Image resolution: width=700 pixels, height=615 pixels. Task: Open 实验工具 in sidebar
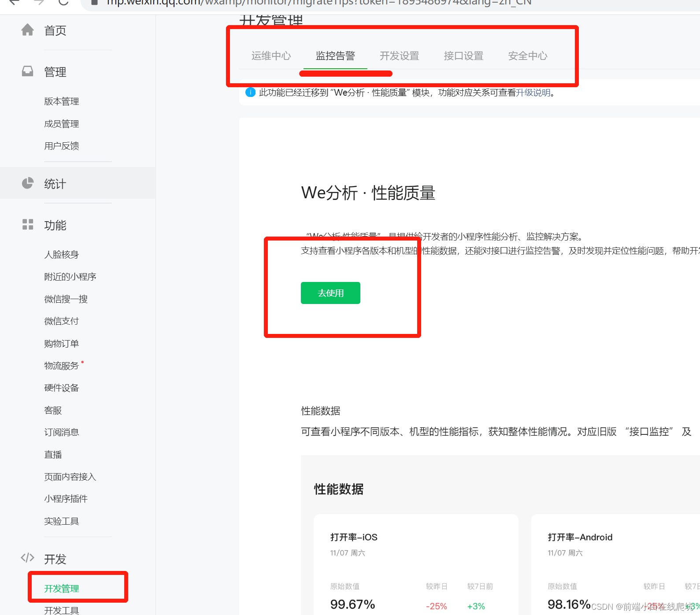pos(62,521)
